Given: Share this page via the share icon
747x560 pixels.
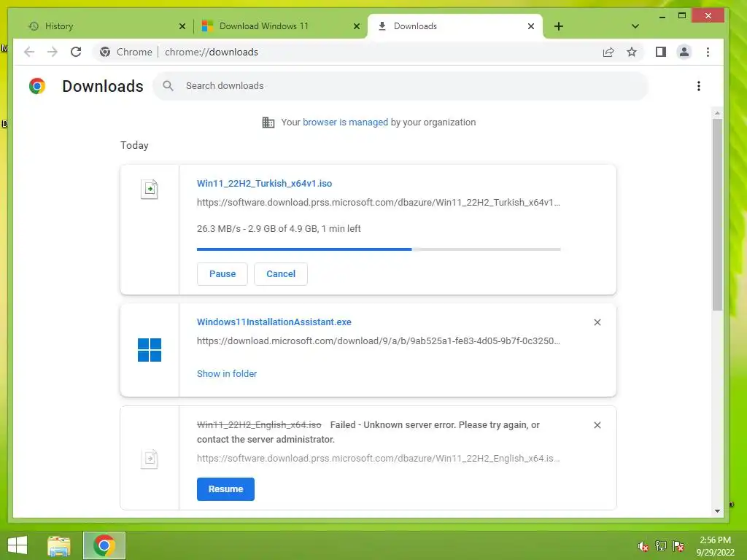Looking at the screenshot, I should 608,52.
